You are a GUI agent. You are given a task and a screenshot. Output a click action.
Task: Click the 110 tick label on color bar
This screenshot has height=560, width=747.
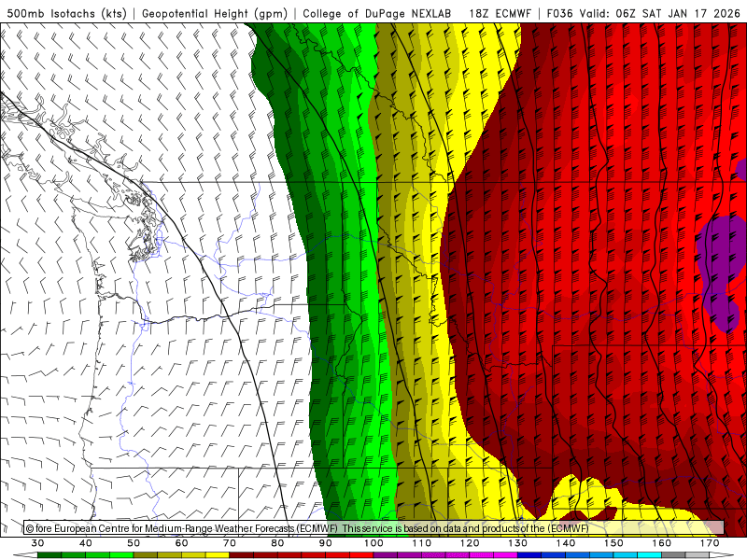422,543
